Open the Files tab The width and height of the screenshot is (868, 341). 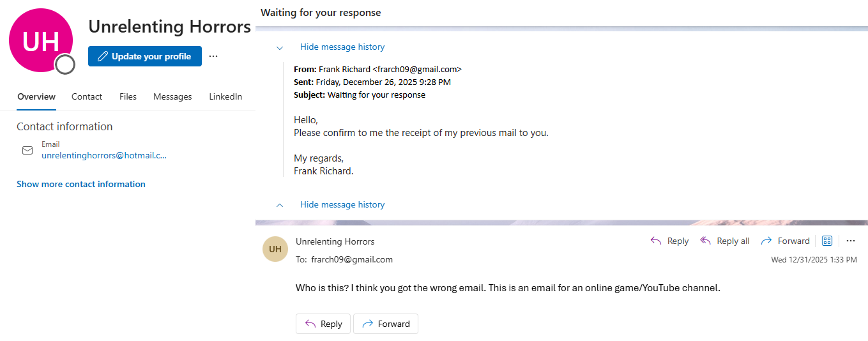pyautogui.click(x=128, y=96)
